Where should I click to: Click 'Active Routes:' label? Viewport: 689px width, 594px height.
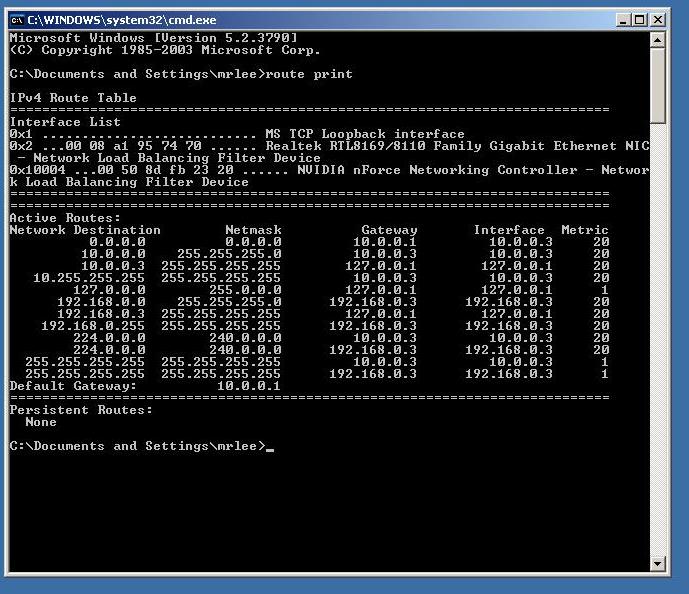click(x=65, y=218)
